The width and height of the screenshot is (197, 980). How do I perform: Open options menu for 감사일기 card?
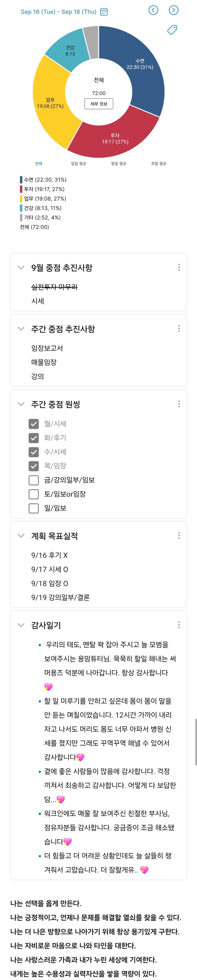pos(179,625)
